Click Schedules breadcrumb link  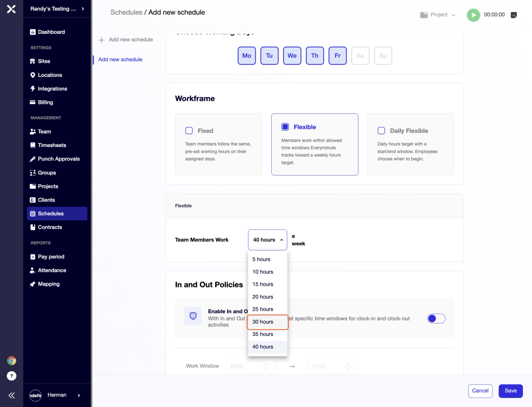(x=127, y=13)
